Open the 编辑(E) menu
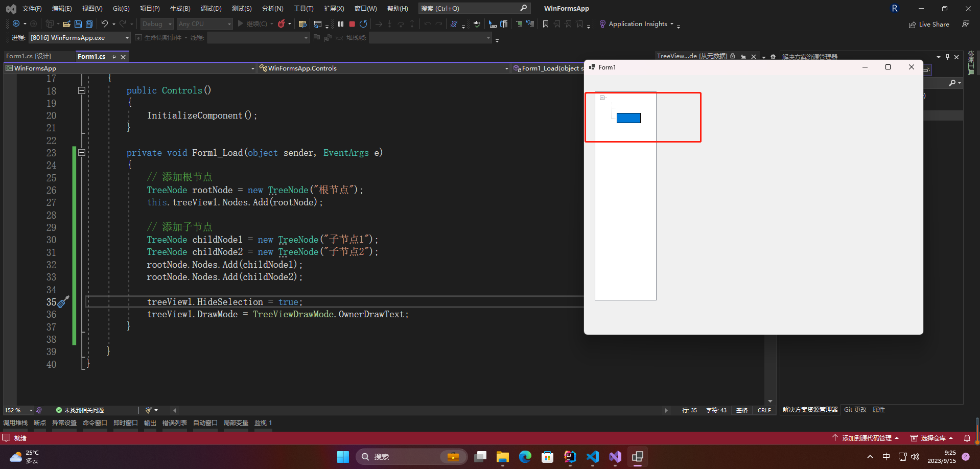Screen dimensions: 980x469 62,8
